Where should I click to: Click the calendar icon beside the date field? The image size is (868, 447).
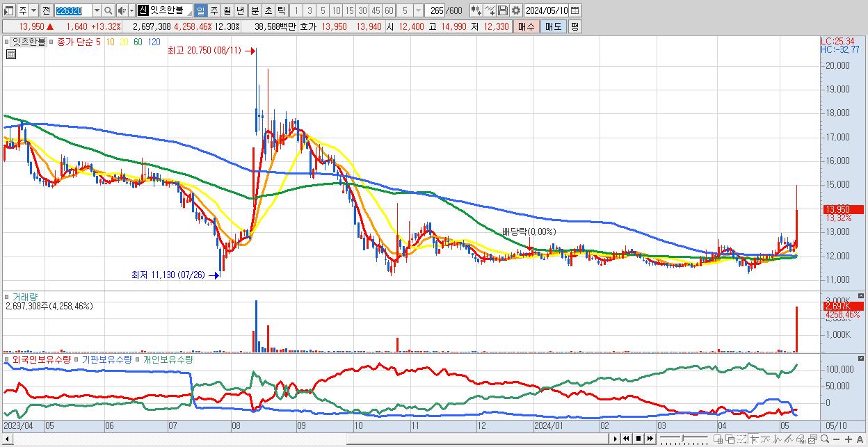pos(575,10)
